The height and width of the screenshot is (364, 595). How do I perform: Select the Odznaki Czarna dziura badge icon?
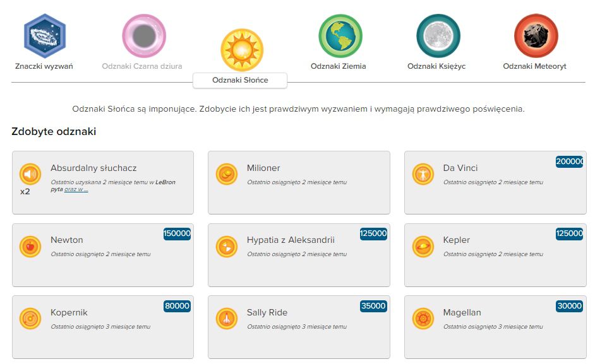(144, 36)
